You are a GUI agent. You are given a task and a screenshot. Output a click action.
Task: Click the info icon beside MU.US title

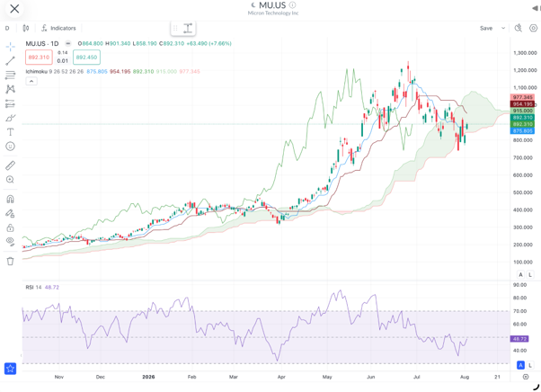point(292,4)
